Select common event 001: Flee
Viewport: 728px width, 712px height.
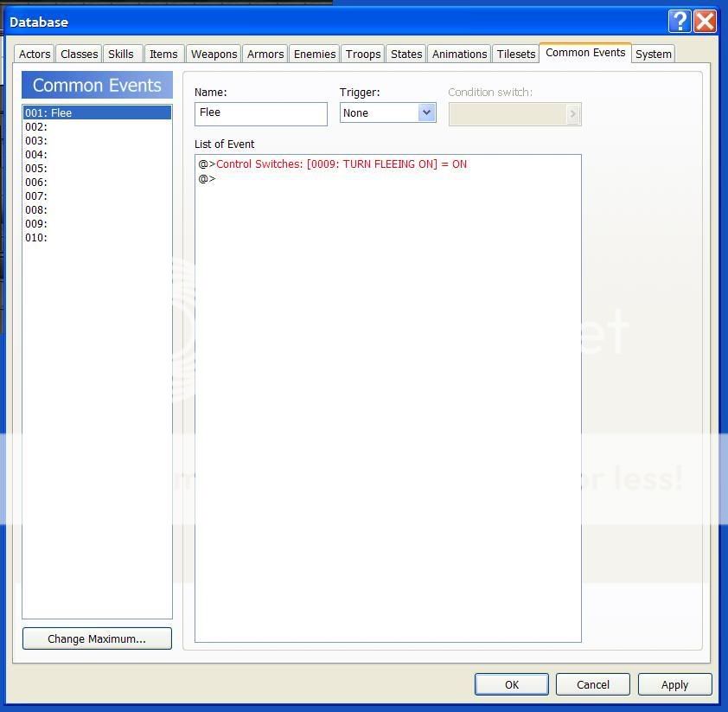tap(97, 112)
